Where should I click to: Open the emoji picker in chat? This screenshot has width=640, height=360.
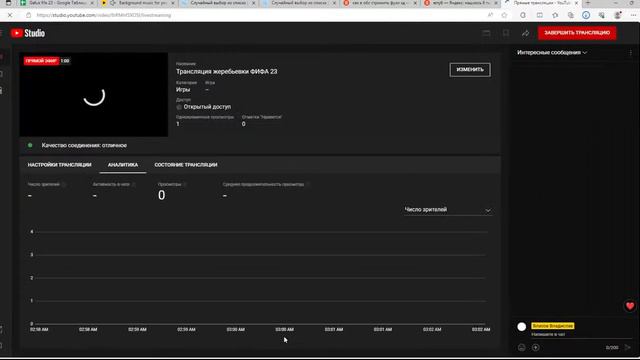(x=522, y=347)
